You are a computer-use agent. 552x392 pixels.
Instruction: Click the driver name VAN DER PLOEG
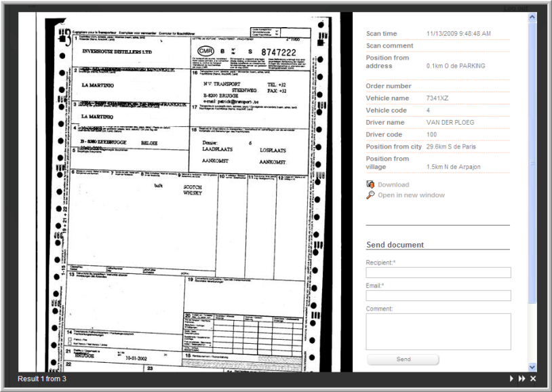pyautogui.click(x=450, y=123)
